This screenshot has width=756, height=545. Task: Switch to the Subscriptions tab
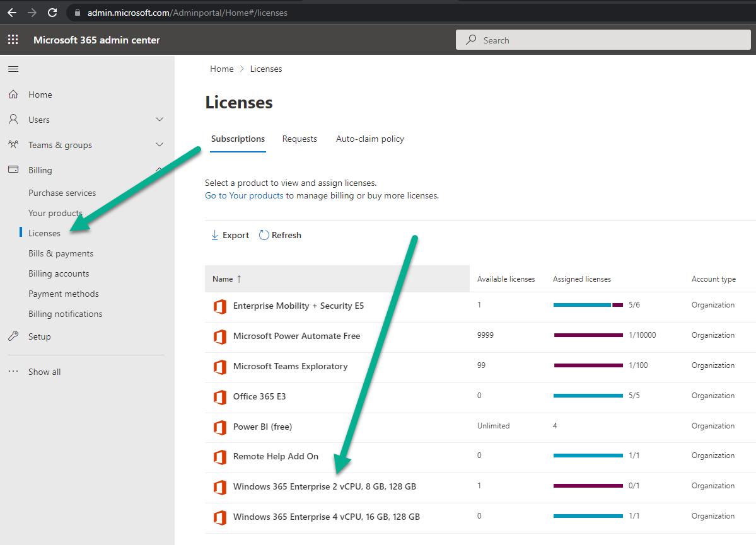click(238, 139)
